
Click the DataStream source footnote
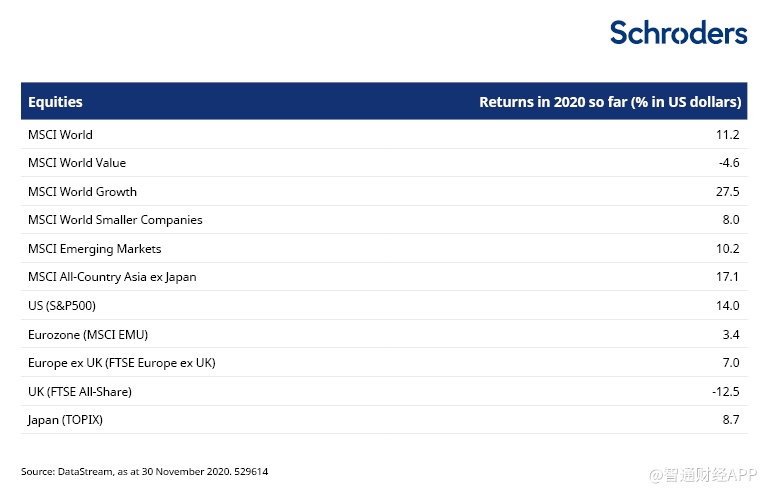pyautogui.click(x=145, y=471)
